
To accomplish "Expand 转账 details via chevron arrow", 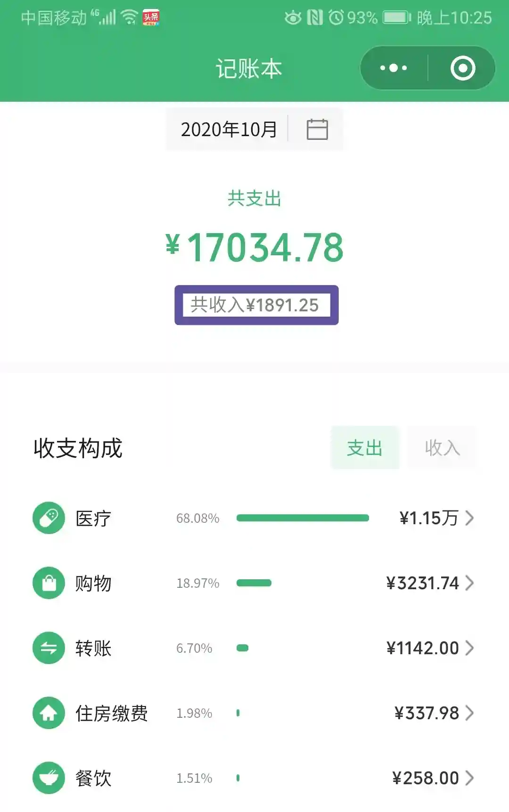I will click(469, 648).
